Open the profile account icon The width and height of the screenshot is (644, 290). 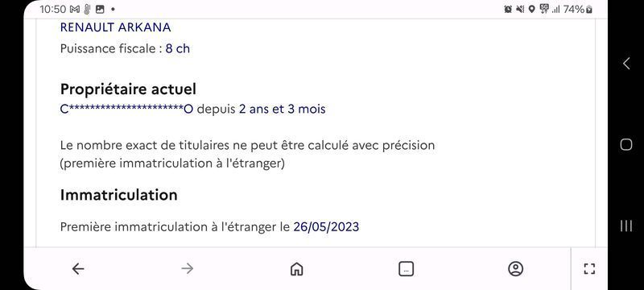pyautogui.click(x=515, y=269)
